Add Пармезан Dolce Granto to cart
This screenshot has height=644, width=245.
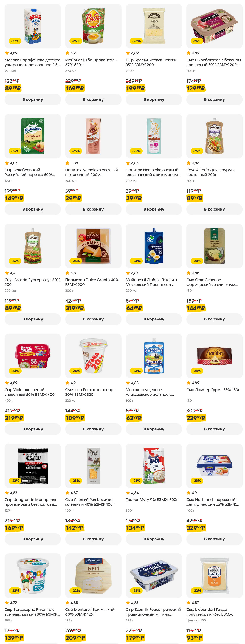pos(93,319)
